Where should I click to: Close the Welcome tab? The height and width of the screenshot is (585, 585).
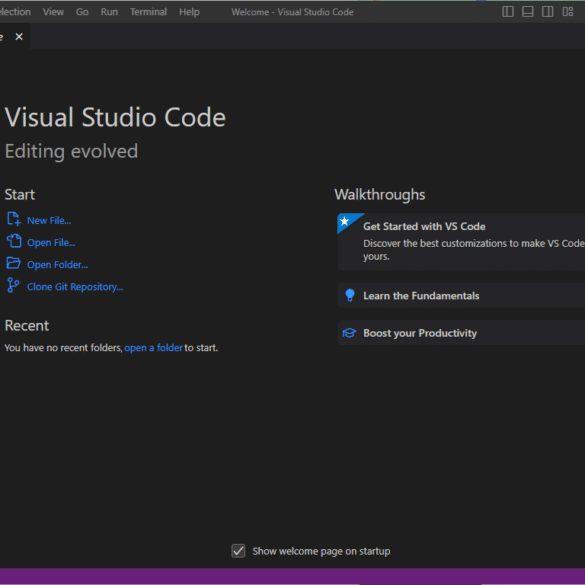19,37
